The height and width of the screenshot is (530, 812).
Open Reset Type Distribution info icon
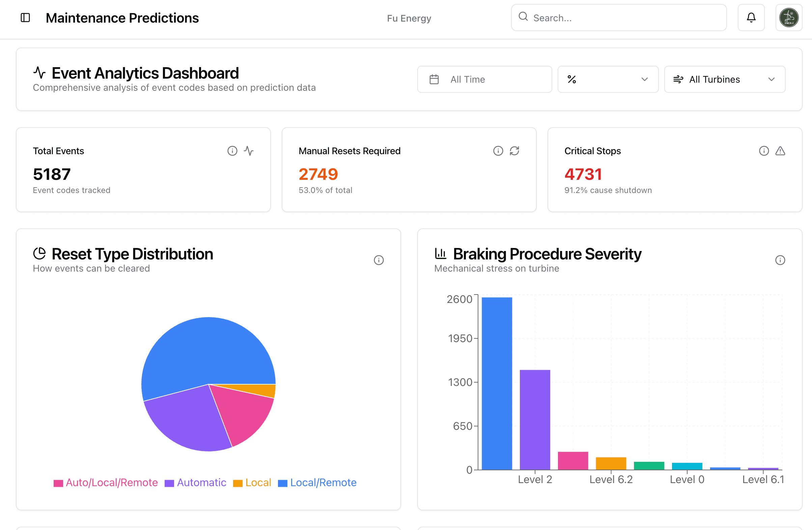click(379, 260)
